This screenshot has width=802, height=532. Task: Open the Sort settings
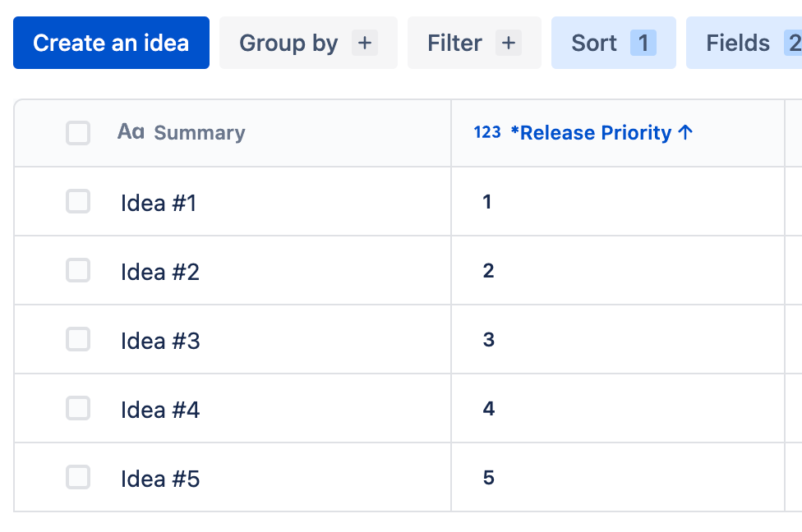tap(594, 43)
